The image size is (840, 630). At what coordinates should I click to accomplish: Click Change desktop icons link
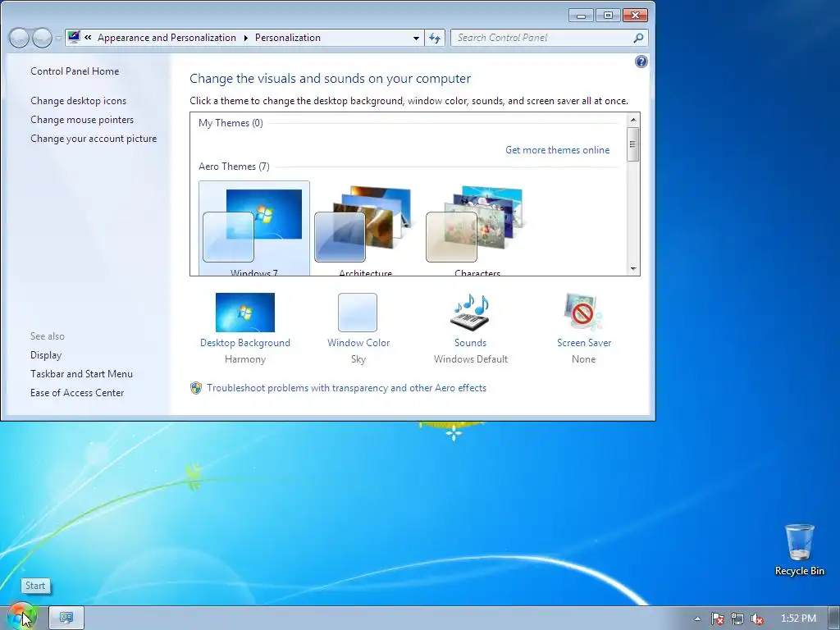point(78,101)
